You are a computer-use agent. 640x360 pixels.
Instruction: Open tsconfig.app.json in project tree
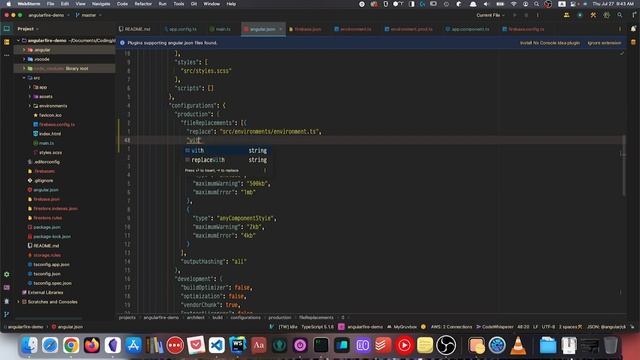(51, 264)
